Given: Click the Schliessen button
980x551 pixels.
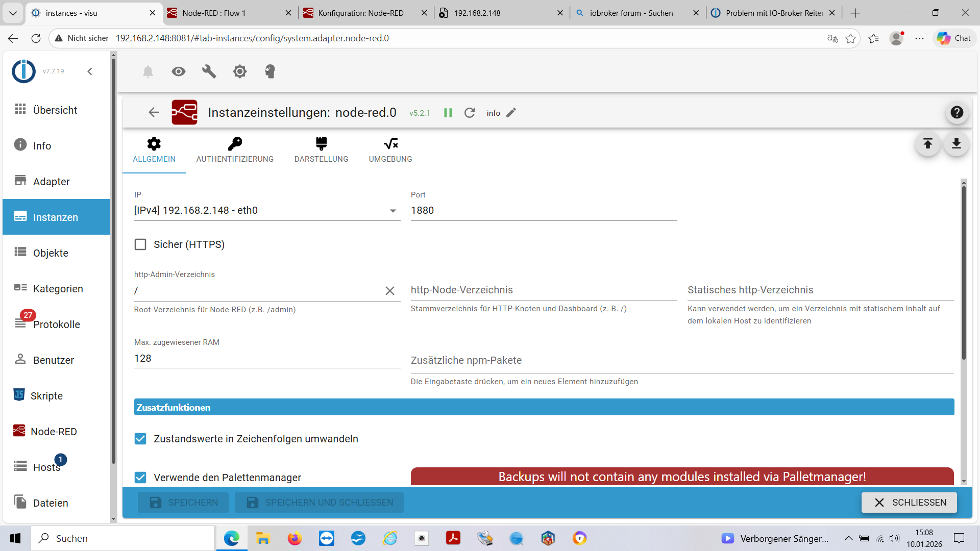Looking at the screenshot, I should [909, 503].
